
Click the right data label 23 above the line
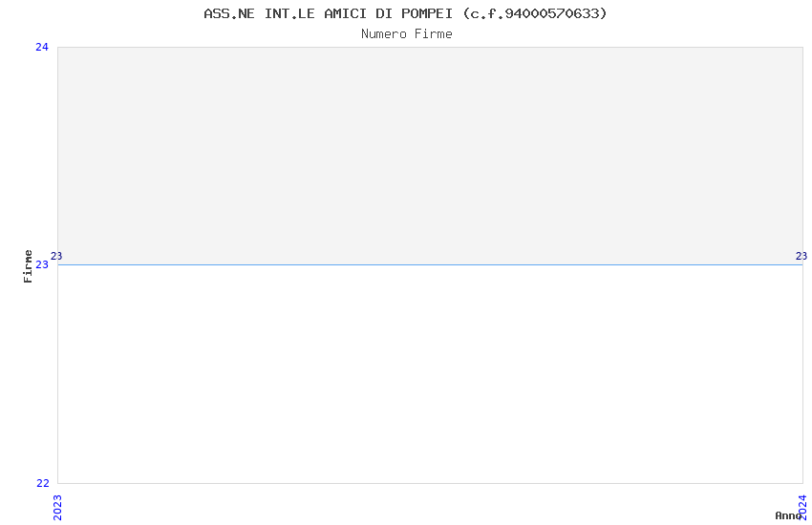tap(801, 256)
